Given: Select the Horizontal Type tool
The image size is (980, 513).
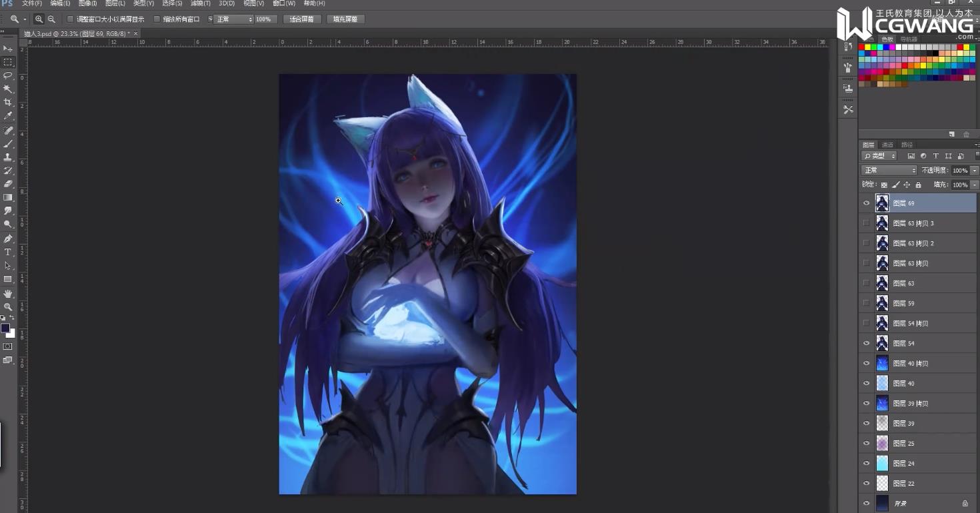Looking at the screenshot, I should coord(8,252).
